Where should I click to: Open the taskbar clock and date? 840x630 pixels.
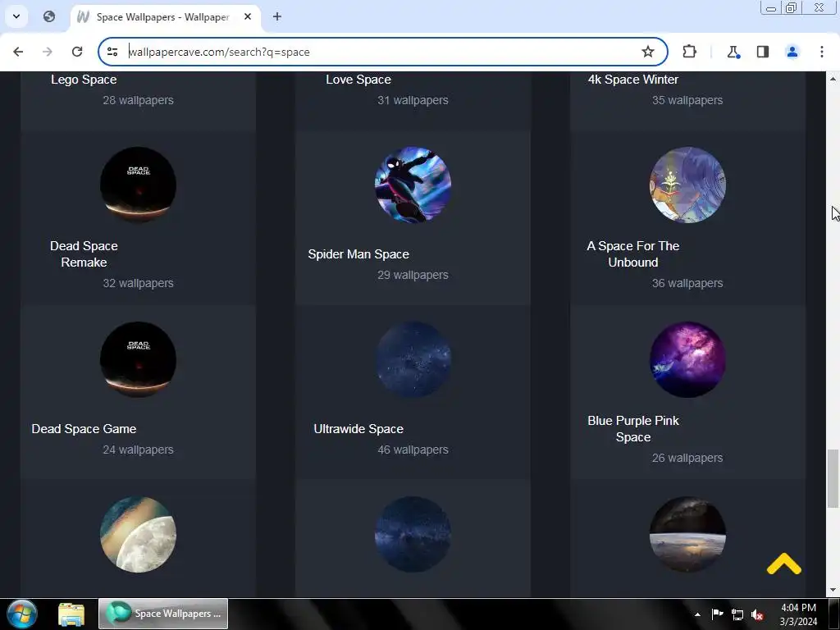tap(798, 614)
